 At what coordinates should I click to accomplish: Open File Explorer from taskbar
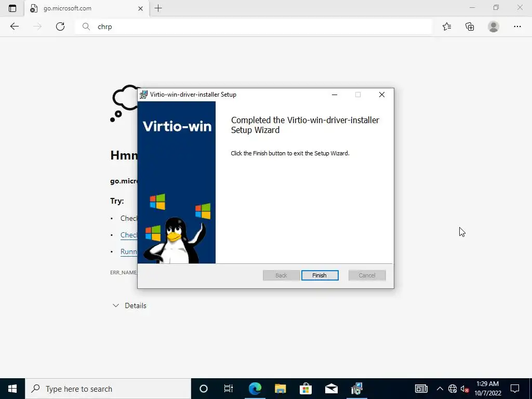280,389
